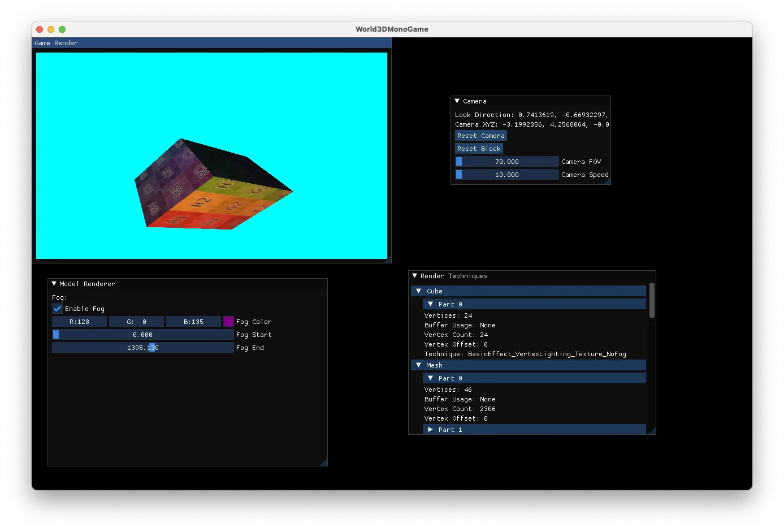Click the Camera FOV label

(x=581, y=162)
